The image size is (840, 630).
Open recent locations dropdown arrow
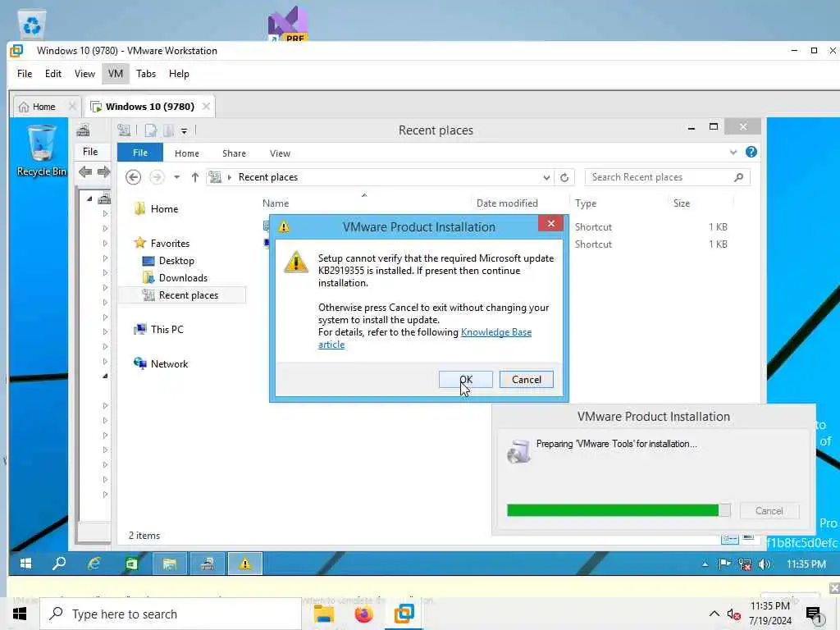coord(176,177)
